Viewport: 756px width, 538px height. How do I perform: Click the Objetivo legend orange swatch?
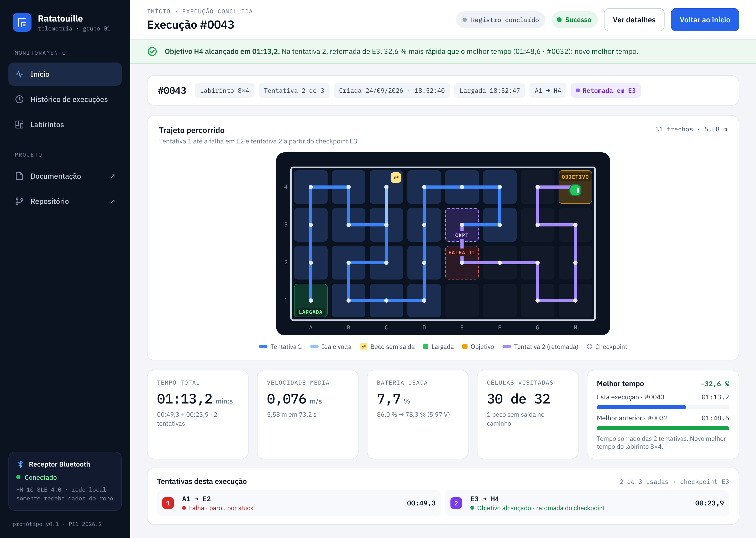pyautogui.click(x=465, y=346)
